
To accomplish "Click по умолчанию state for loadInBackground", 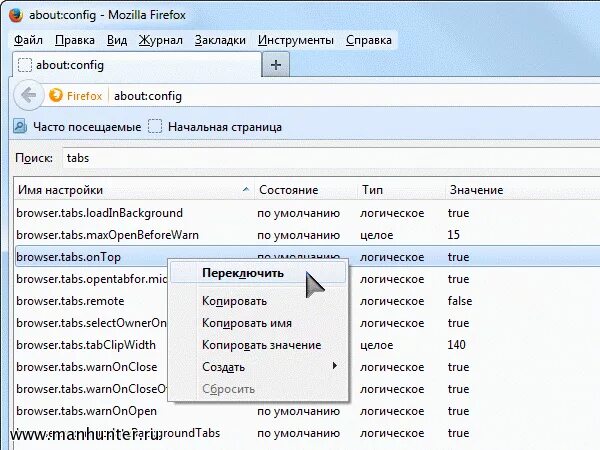I will [298, 213].
